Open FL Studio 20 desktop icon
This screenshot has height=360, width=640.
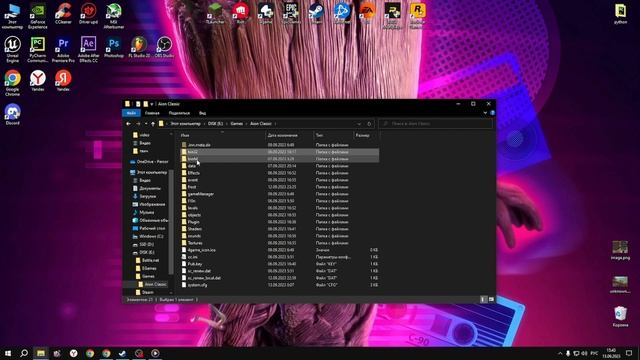(139, 48)
